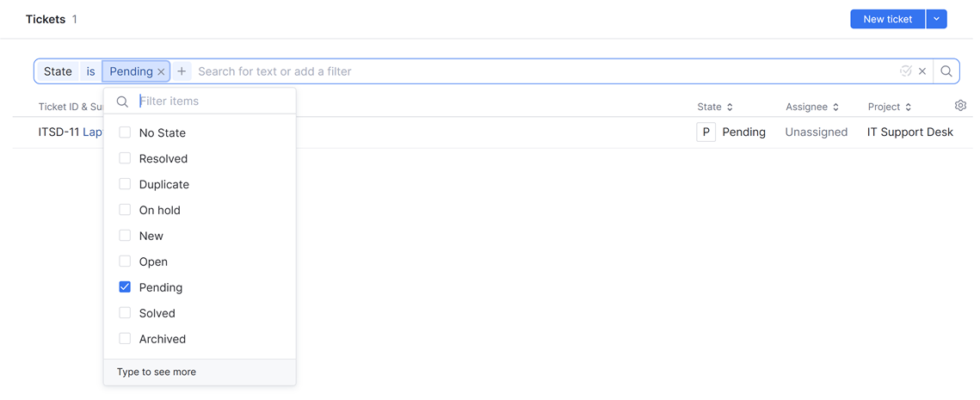
Task: Check the Resolved state checkbox
Action: click(125, 158)
